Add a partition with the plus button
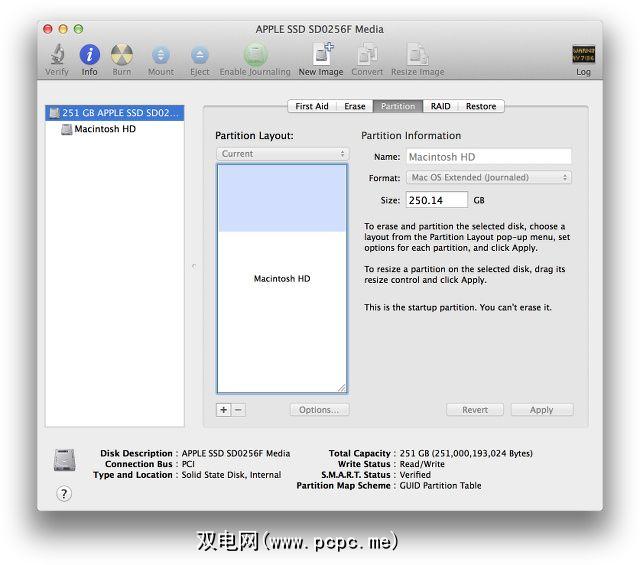This screenshot has height=565, width=640. 224,409
